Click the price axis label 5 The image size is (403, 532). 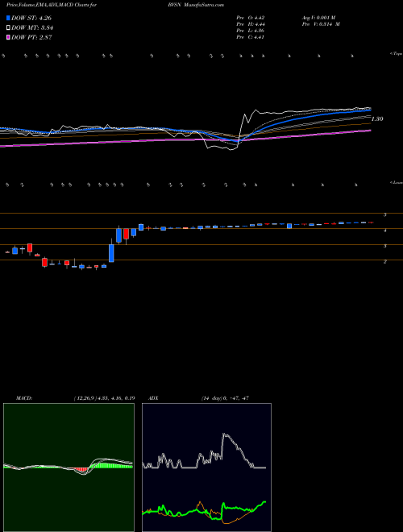385,214
